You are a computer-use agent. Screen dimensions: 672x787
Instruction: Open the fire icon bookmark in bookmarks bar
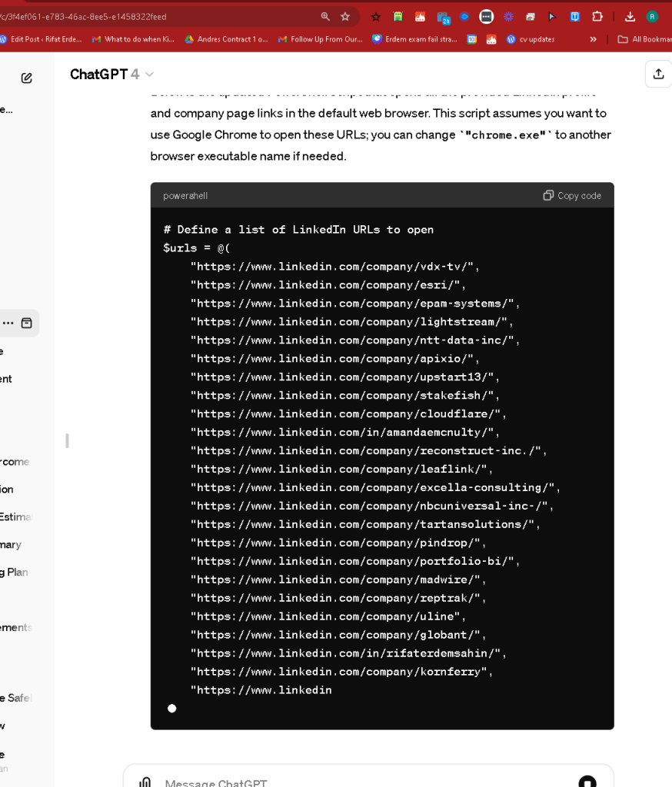491,39
